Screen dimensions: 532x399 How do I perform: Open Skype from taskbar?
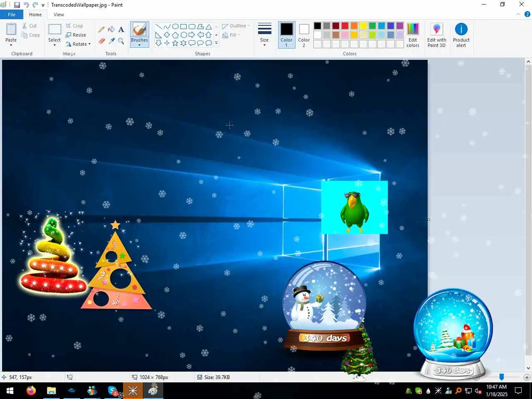click(x=113, y=391)
